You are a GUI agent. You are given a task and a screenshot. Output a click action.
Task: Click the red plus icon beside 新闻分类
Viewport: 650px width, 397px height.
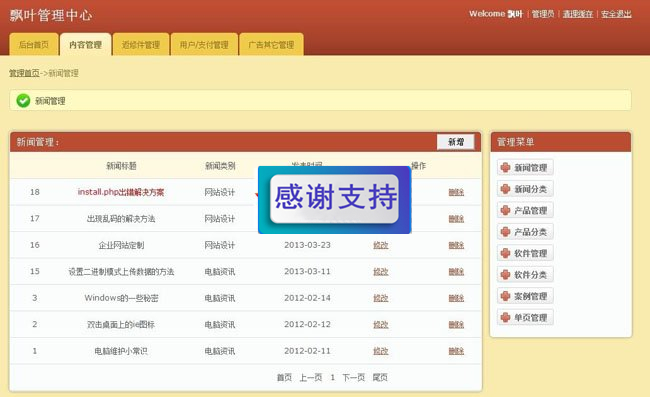pyautogui.click(x=505, y=189)
